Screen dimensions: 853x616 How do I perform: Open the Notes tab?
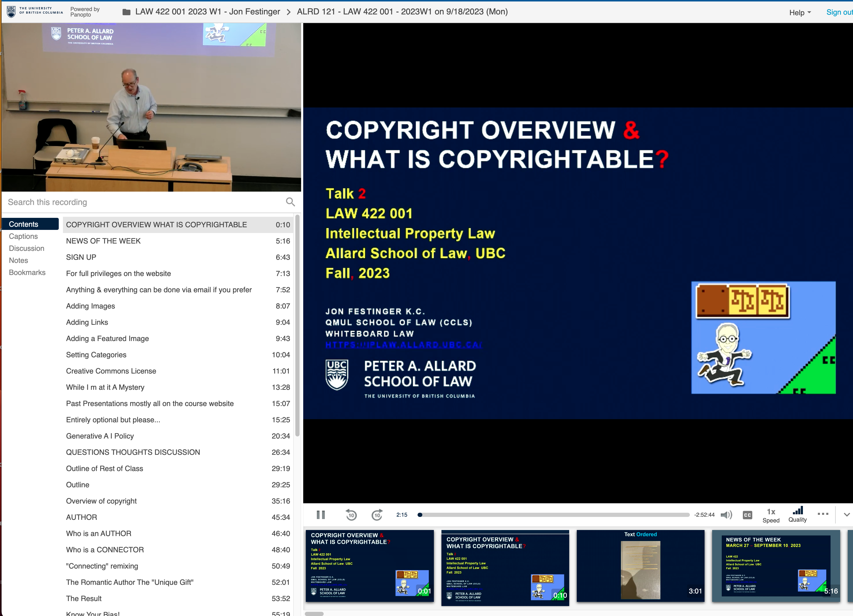(x=18, y=260)
